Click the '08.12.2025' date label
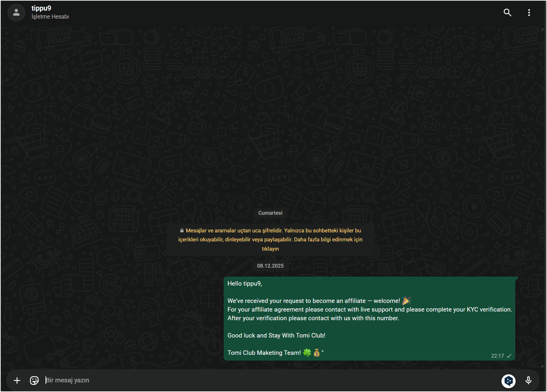 (270, 266)
